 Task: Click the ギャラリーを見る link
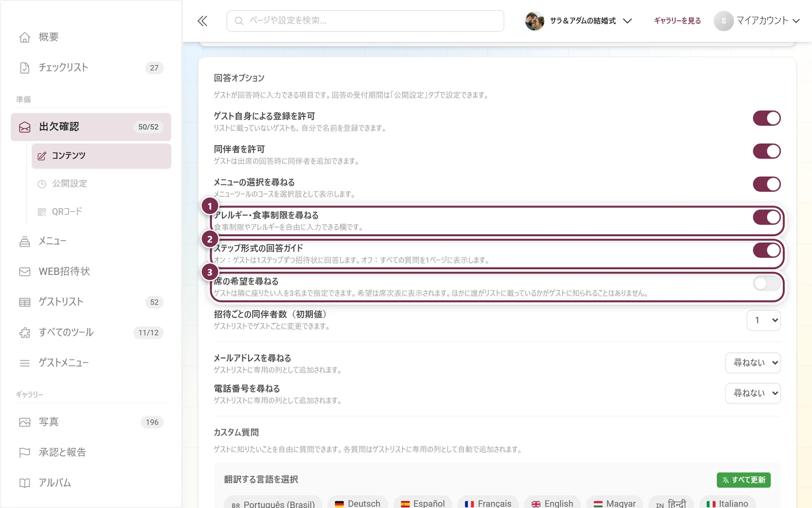pos(677,21)
